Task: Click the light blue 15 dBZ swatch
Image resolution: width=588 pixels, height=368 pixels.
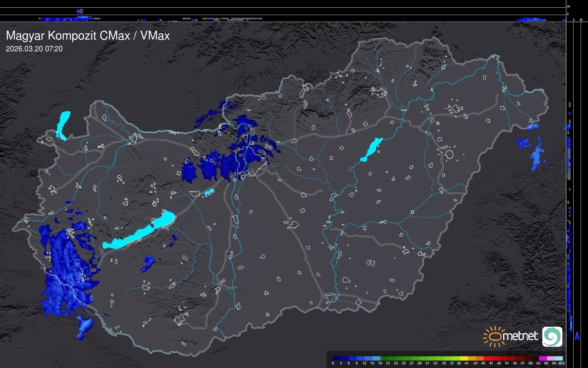Action: coord(376,358)
